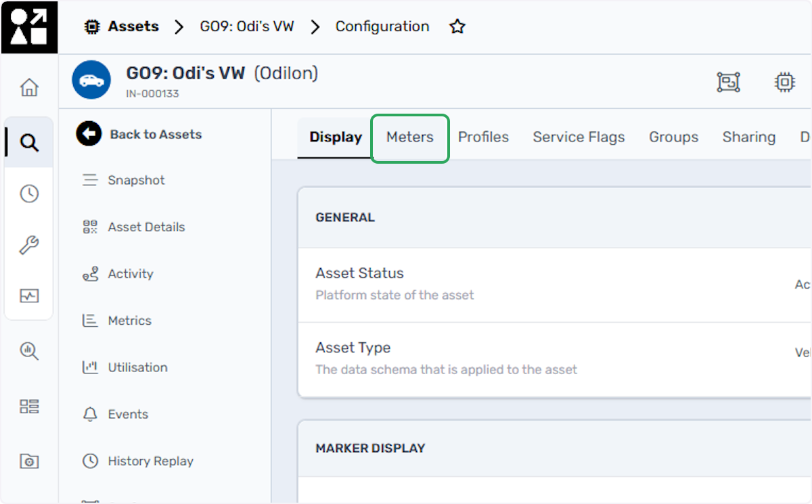812x504 pixels.
Task: Switch to the Meters tab
Action: pos(410,137)
